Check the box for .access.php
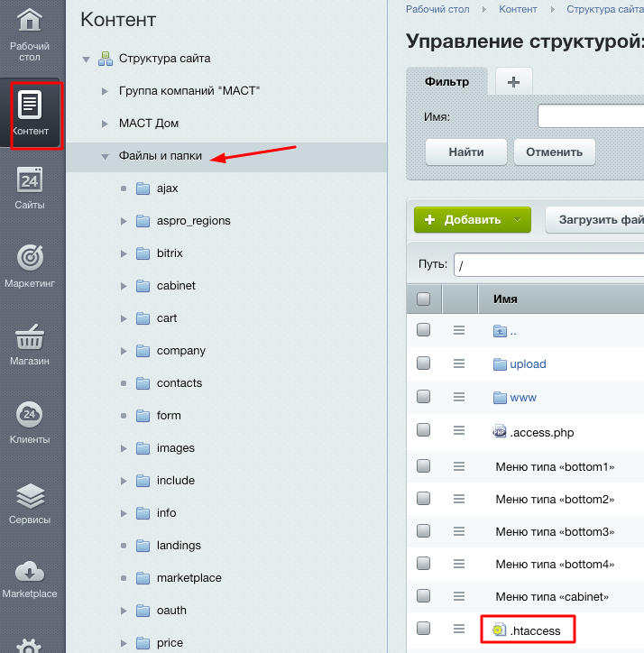This screenshot has height=653, width=644. point(424,429)
